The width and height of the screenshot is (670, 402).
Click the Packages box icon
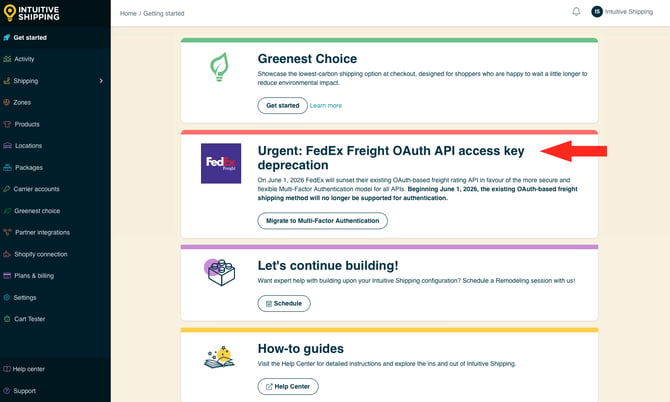tap(7, 167)
